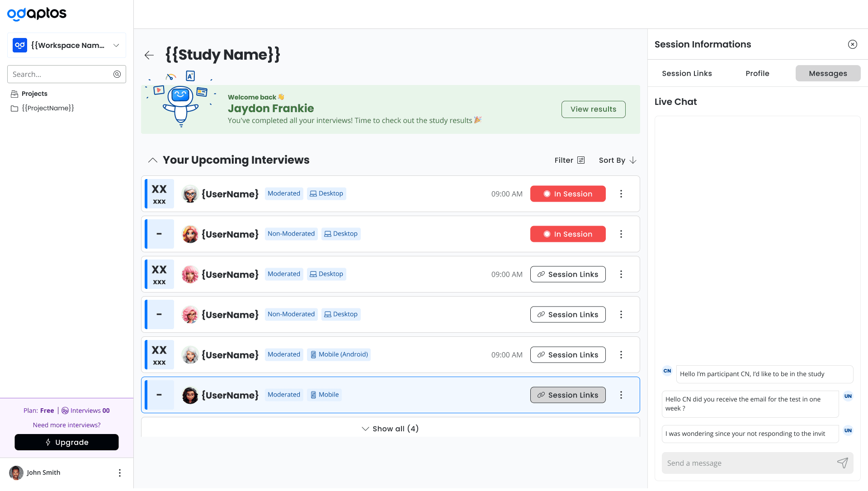Open more options for Moderated Desktop Session Links row
The height and width of the screenshot is (491, 868).
(x=621, y=274)
